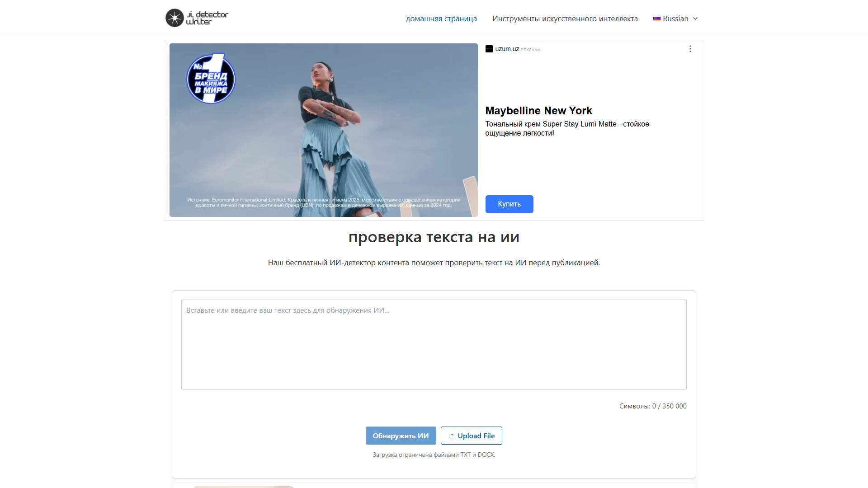
Task: Open the ad options three-dot menu
Action: click(x=690, y=49)
